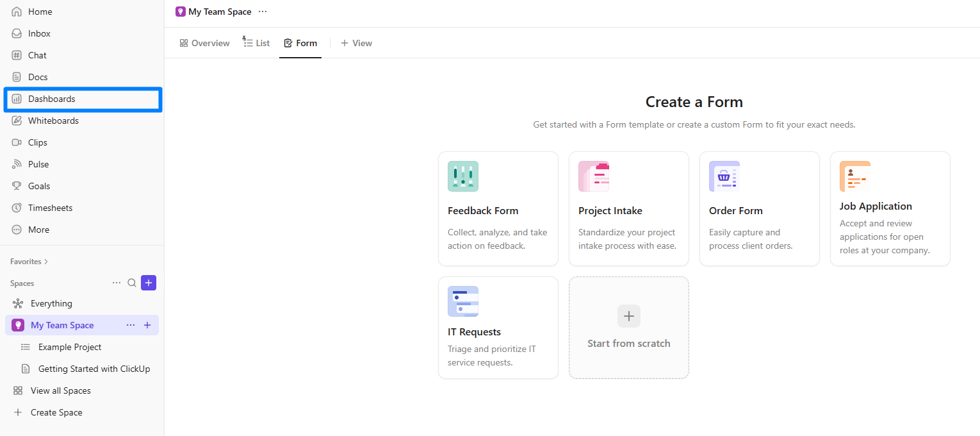This screenshot has width=980, height=436.
Task: Open the Example Project list
Action: pos(70,347)
